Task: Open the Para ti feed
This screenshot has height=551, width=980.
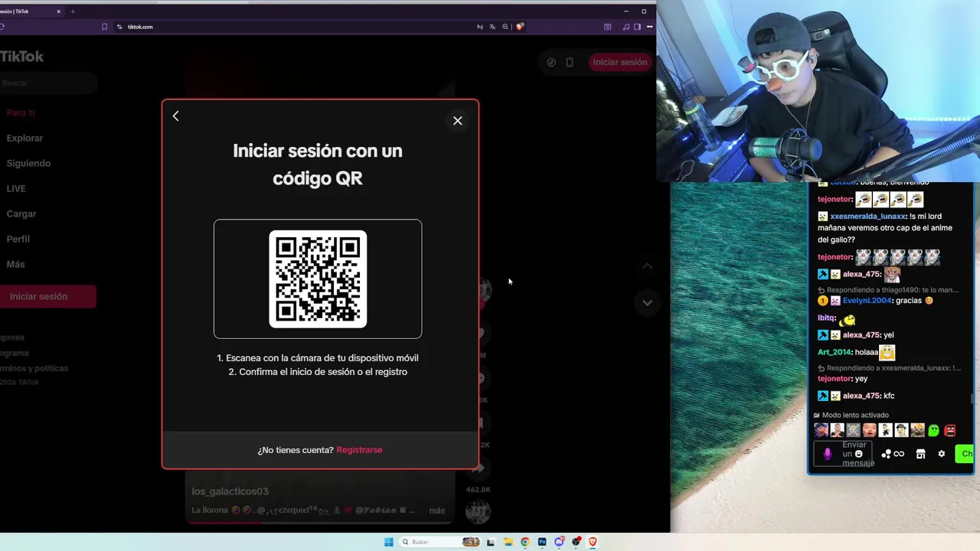Action: click(21, 112)
